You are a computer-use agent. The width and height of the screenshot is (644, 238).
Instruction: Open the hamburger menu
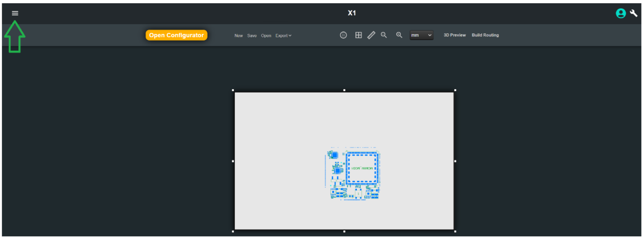[x=15, y=13]
